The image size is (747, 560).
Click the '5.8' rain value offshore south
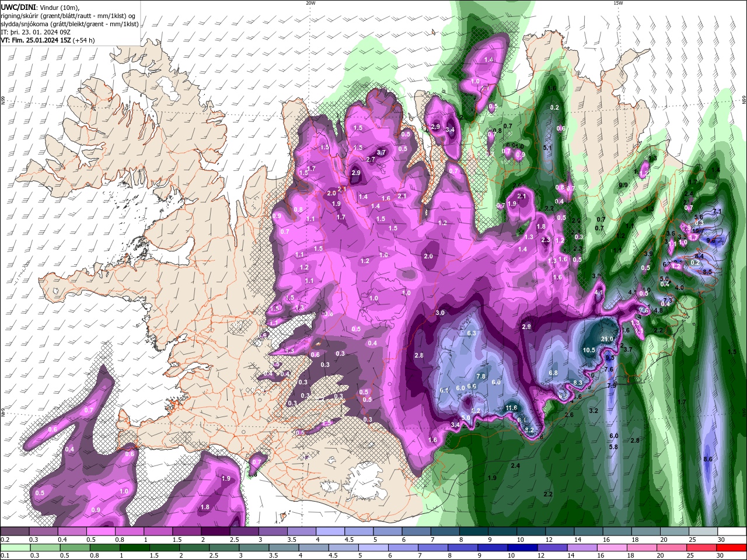click(613, 447)
